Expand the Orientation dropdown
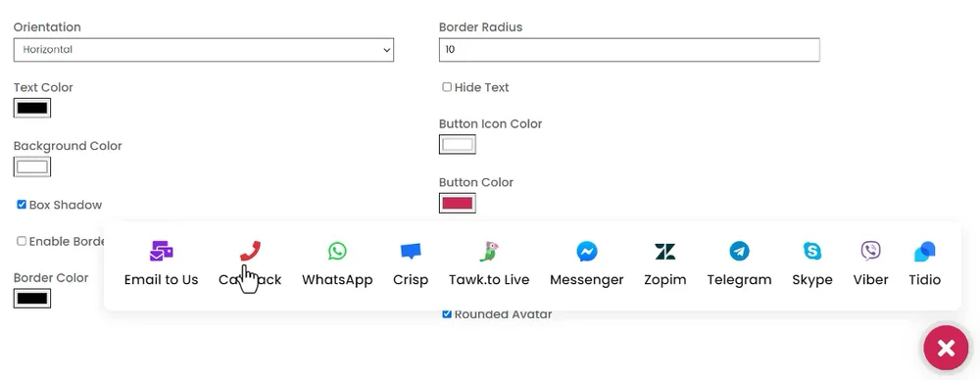Screen dimensions: 980x380 [204, 50]
